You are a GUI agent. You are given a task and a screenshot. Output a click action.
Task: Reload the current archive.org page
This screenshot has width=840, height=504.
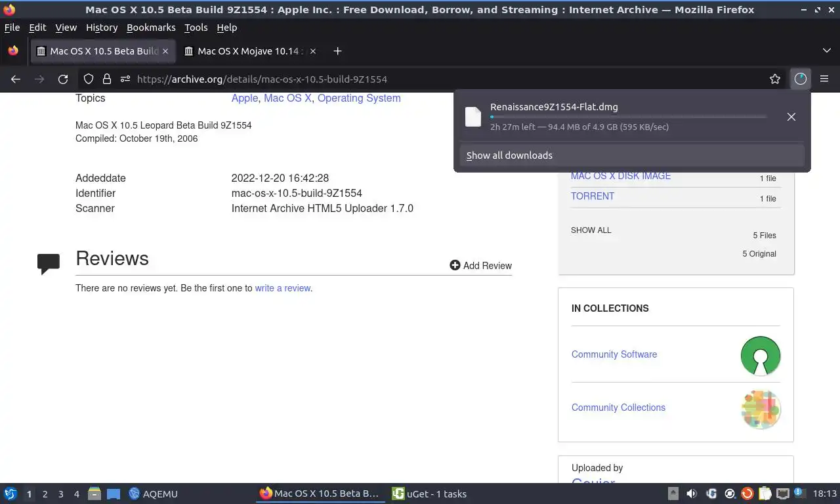pos(63,79)
